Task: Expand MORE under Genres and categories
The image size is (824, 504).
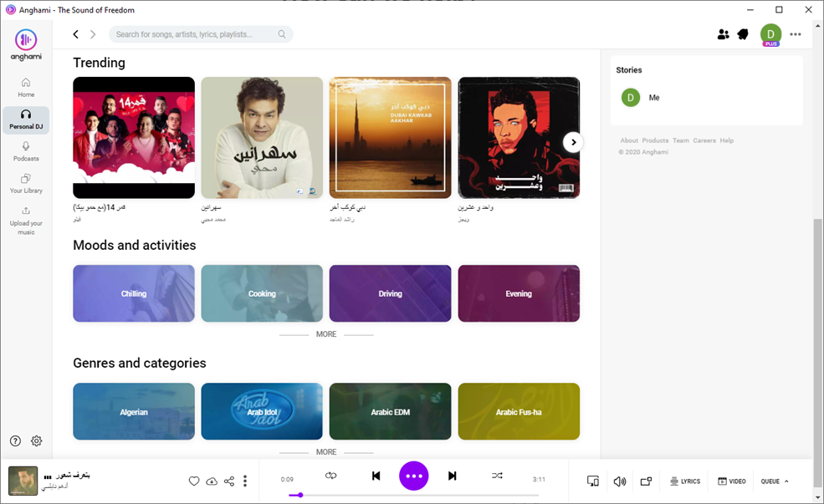Action: 325,452
